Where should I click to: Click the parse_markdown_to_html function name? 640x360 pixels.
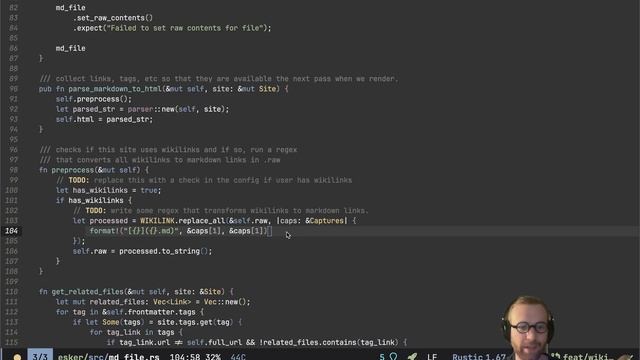tap(116, 89)
